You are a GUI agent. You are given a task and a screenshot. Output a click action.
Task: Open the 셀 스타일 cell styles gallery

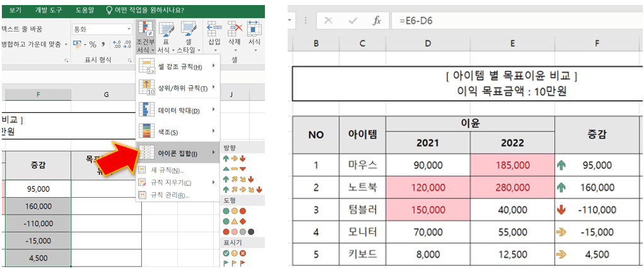click(189, 37)
